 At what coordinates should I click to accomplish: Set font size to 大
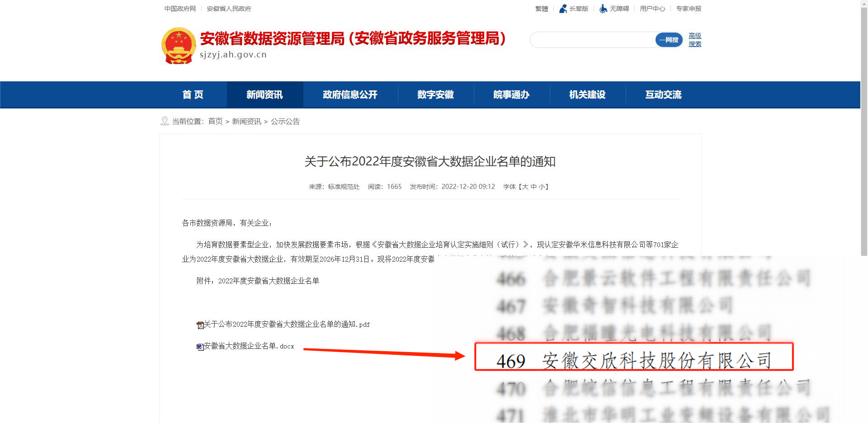tap(525, 187)
